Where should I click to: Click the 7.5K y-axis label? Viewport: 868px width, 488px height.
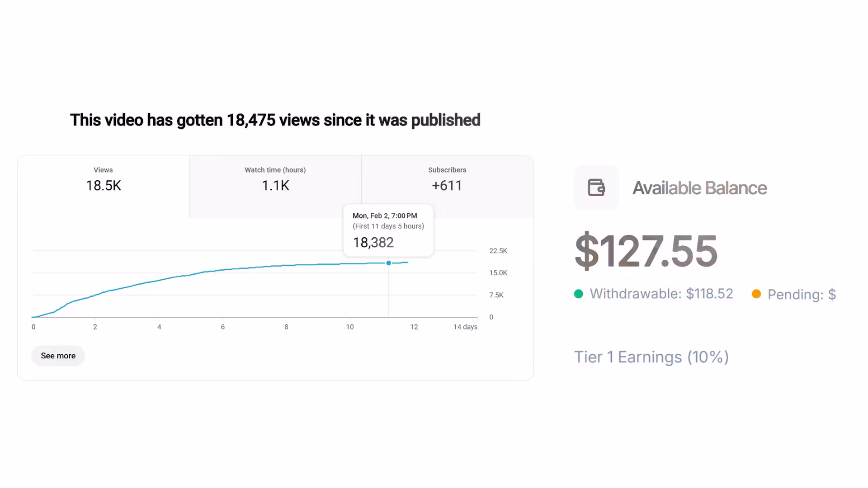click(x=496, y=295)
